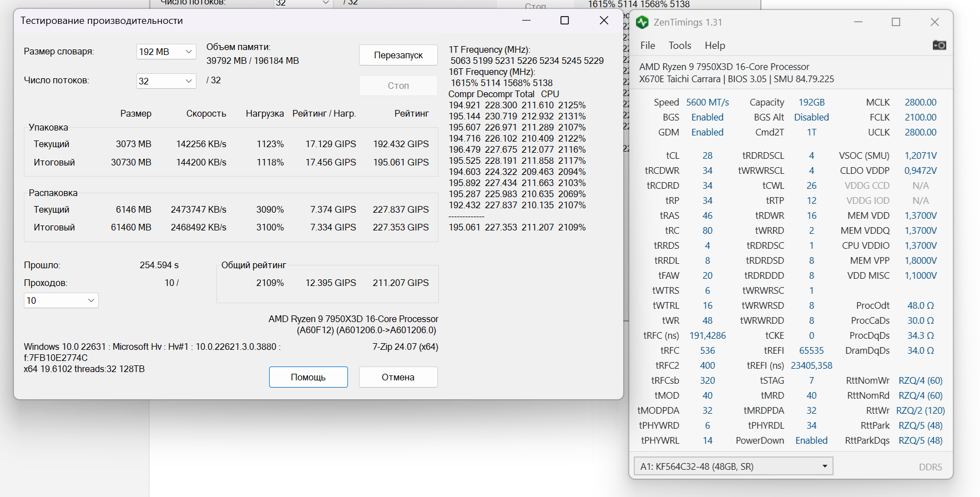Close the ZenTimings 1.31 window
Viewport: 980px width, 497px height.
pos(934,22)
